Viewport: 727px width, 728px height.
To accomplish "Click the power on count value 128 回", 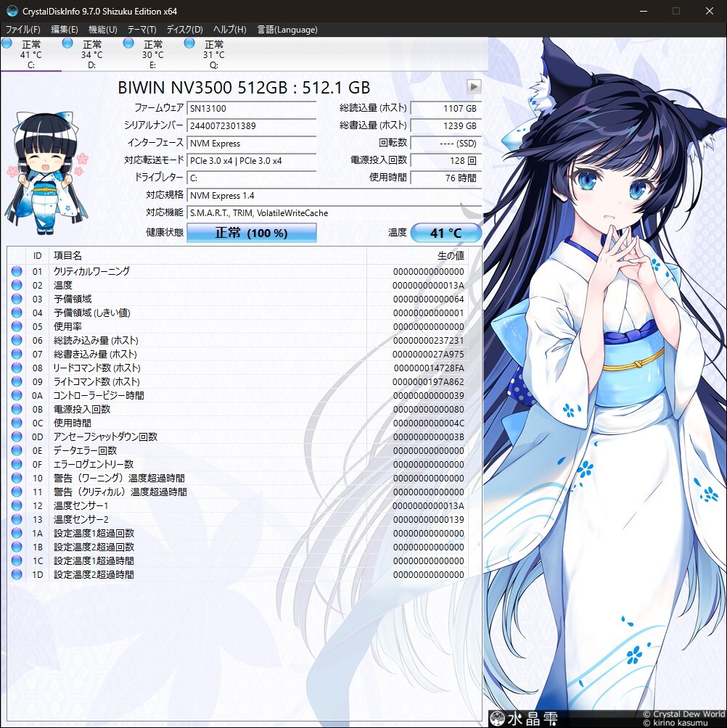I will (446, 161).
